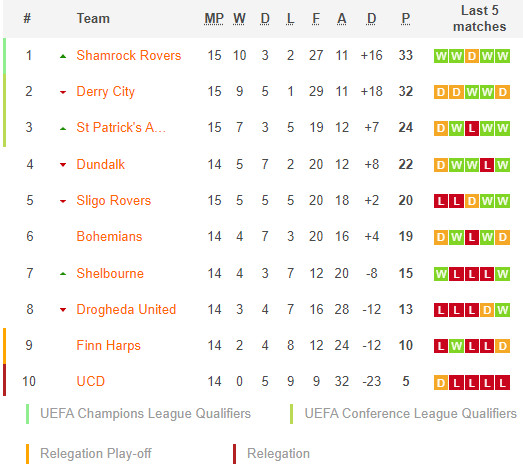523x469 pixels.
Task: Go to the Sligo Rovers page
Action: [x=113, y=200]
